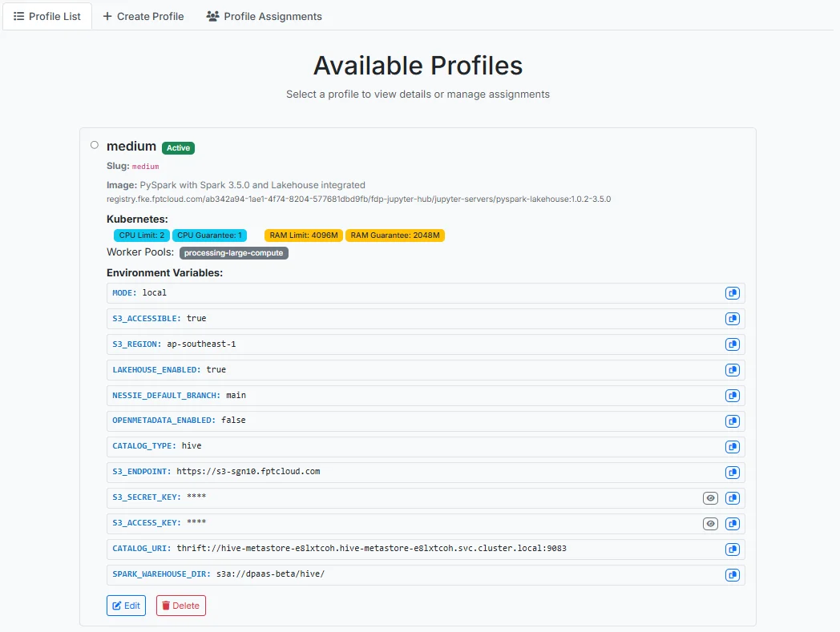Screen dimensions: 840x632
Task: Open the Create Profile tab
Action: (x=143, y=17)
